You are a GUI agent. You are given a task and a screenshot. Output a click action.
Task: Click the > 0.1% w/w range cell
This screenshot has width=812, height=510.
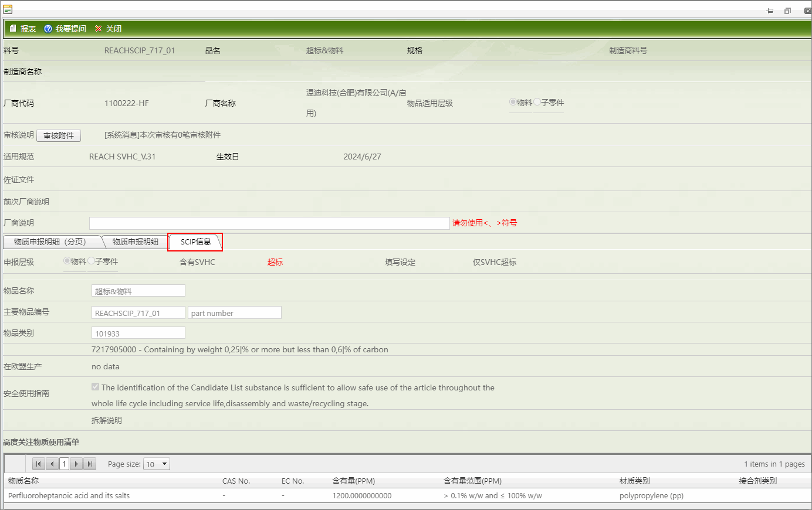[493, 495]
